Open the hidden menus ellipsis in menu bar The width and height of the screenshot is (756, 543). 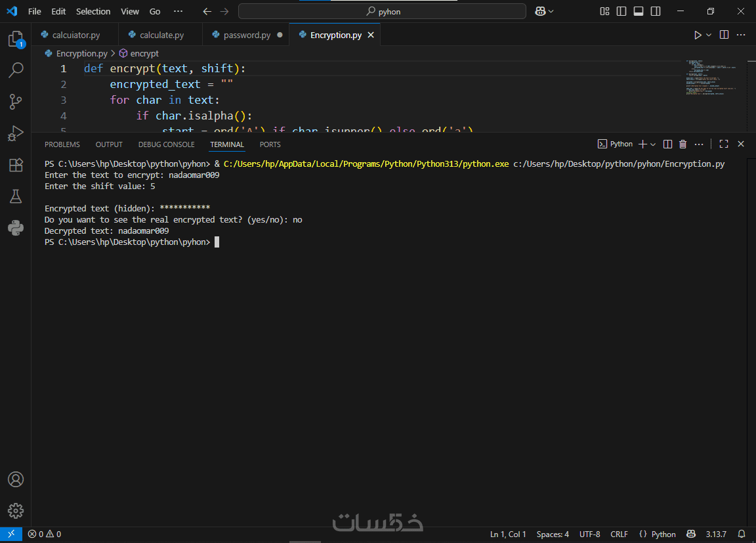pos(178,11)
